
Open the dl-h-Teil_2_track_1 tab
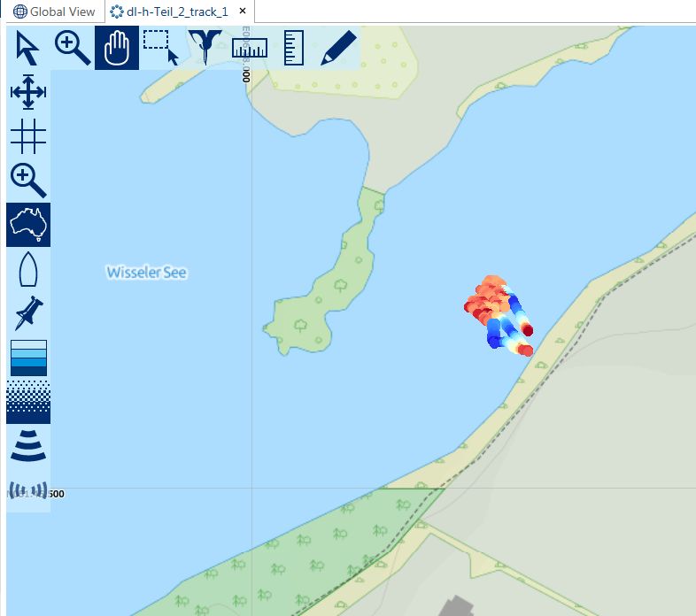tap(178, 12)
